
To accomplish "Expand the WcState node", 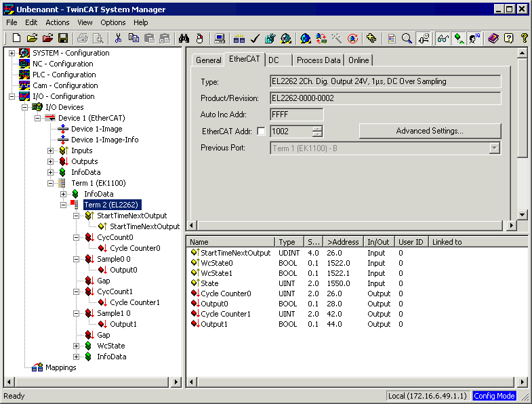I will [77, 346].
